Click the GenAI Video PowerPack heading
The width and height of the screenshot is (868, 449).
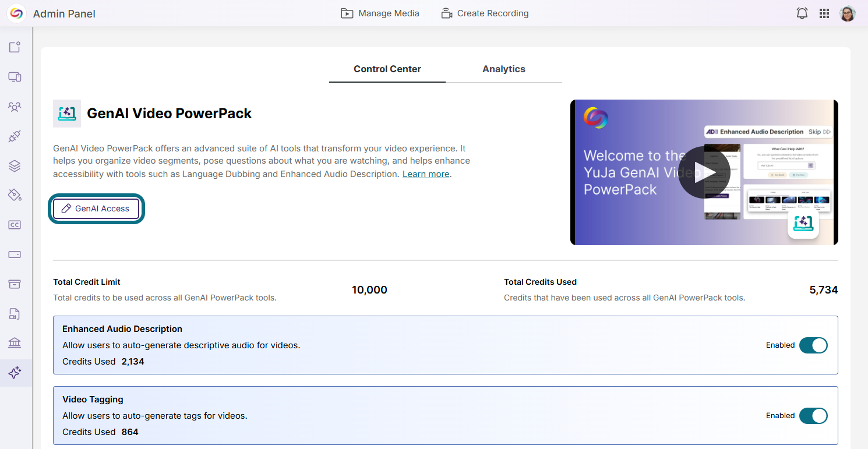(x=170, y=114)
